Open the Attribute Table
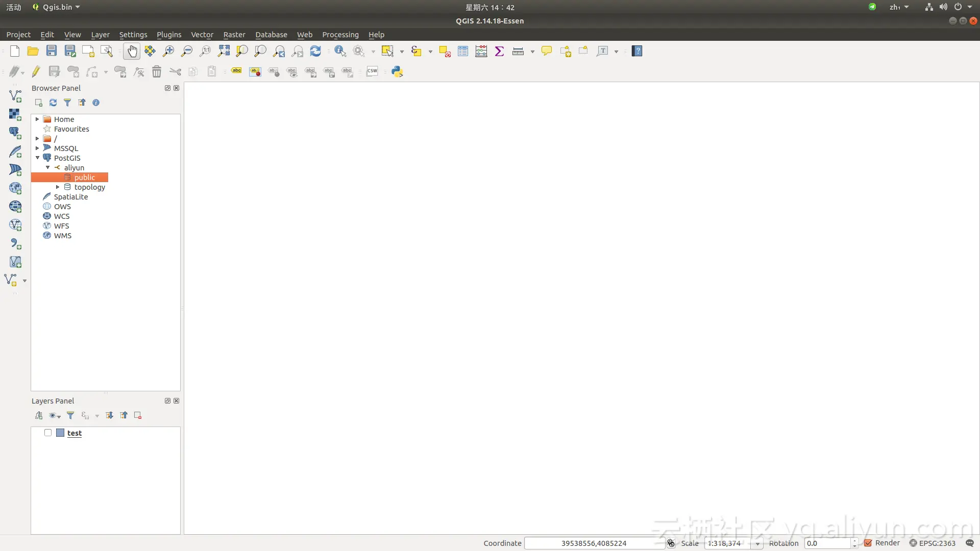The height and width of the screenshot is (551, 980). 462,51
